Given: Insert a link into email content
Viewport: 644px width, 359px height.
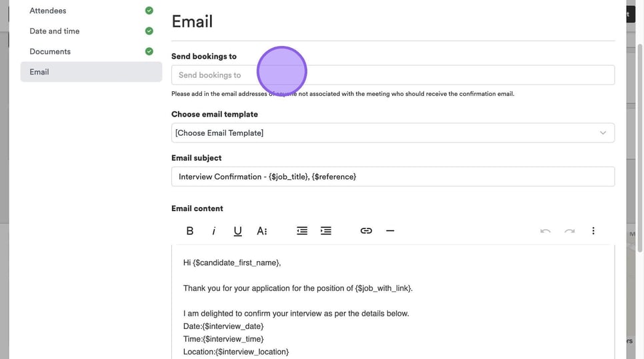Looking at the screenshot, I should [366, 231].
